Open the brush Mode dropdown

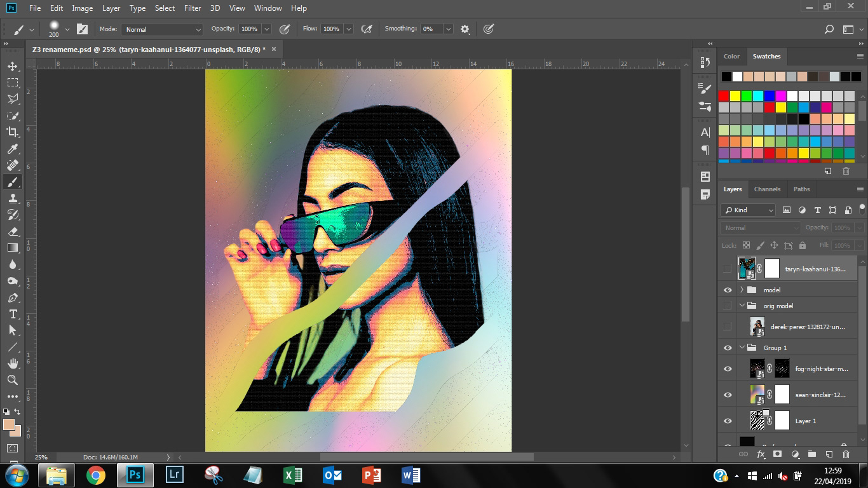(x=162, y=29)
